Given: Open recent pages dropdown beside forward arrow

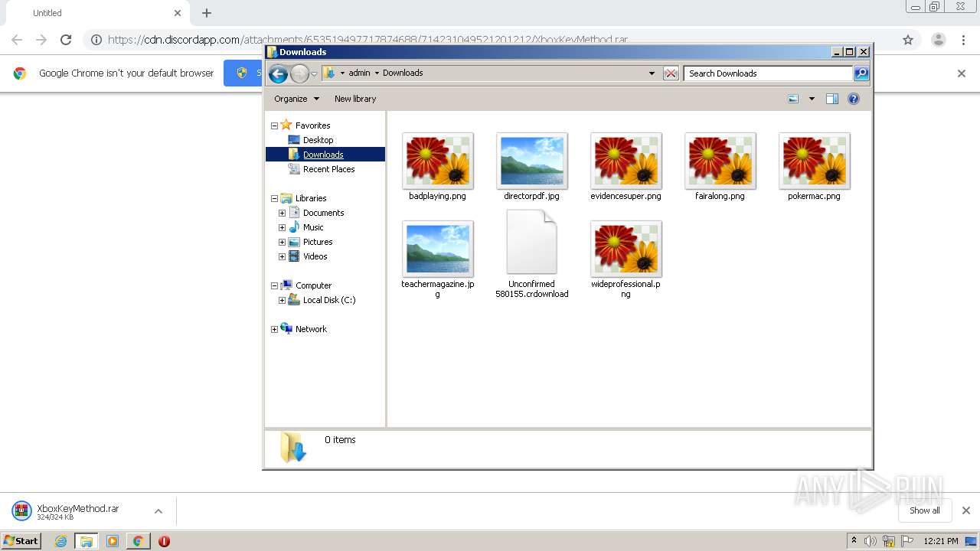Looking at the screenshot, I should tap(314, 73).
